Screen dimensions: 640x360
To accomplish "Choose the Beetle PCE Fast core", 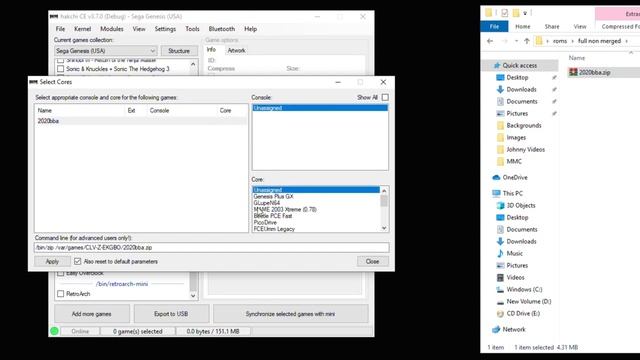I will point(273,216).
